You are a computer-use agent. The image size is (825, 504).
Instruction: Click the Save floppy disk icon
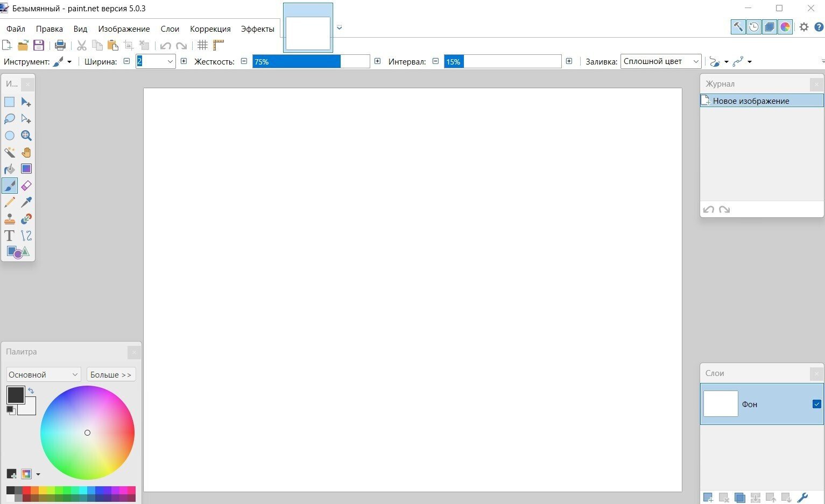(x=38, y=45)
